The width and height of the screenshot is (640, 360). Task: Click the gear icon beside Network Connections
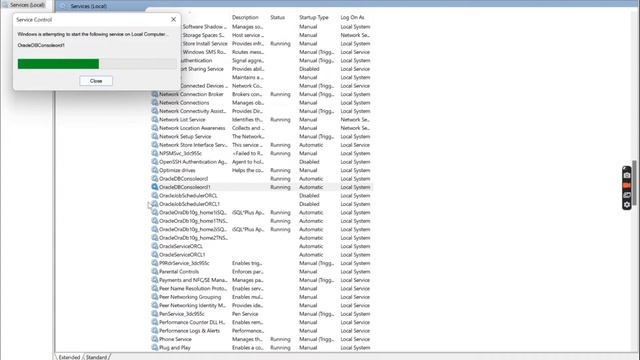(x=155, y=102)
